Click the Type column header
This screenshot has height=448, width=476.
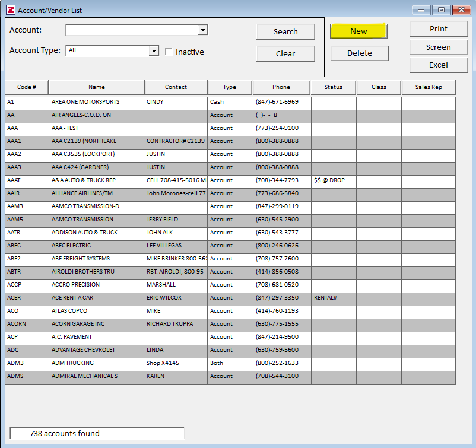(x=230, y=87)
